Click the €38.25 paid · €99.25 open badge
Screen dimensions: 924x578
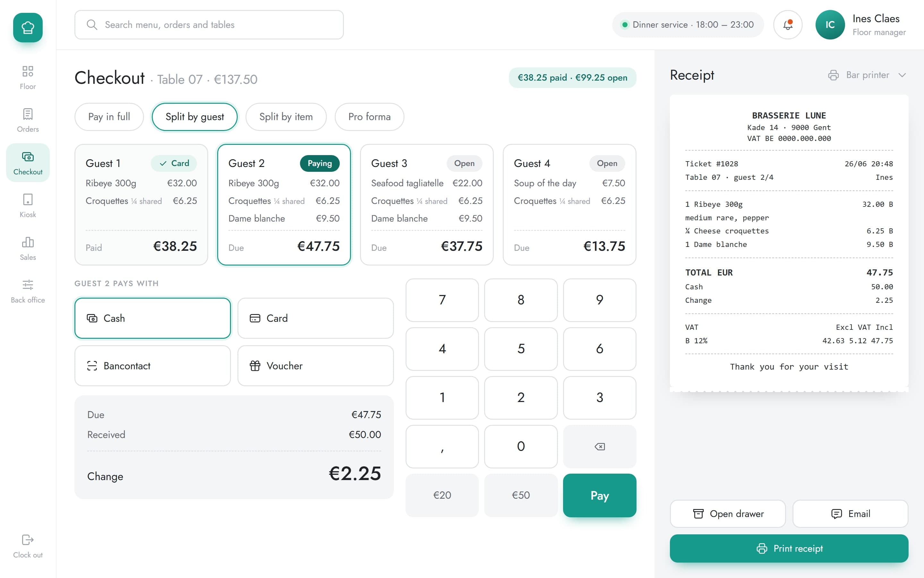pos(572,78)
